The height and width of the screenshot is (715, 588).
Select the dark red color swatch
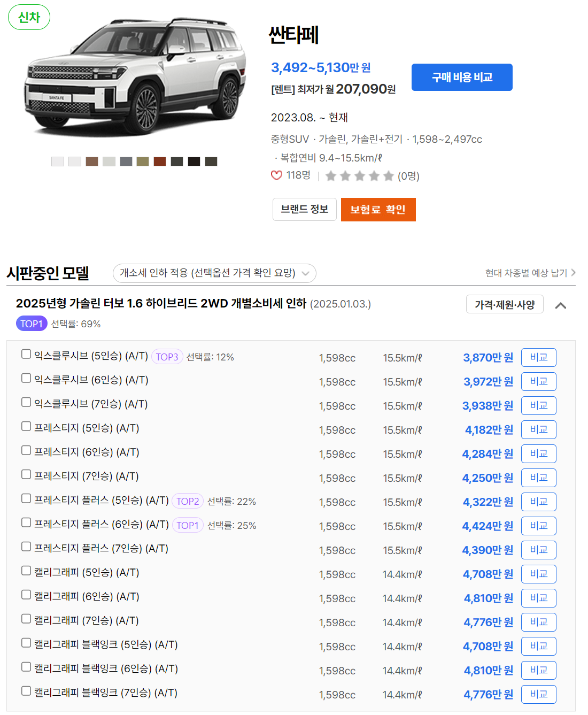(x=160, y=162)
